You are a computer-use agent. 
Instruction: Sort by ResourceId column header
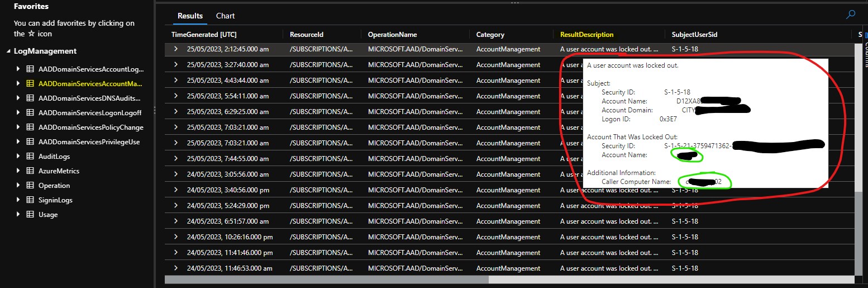[307, 35]
